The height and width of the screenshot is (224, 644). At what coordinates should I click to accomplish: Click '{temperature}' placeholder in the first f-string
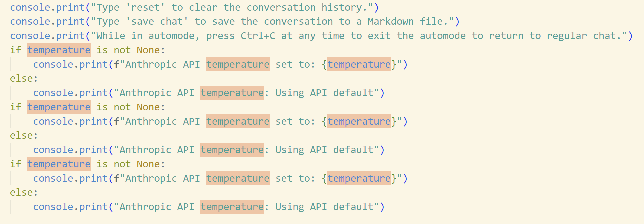[359, 64]
